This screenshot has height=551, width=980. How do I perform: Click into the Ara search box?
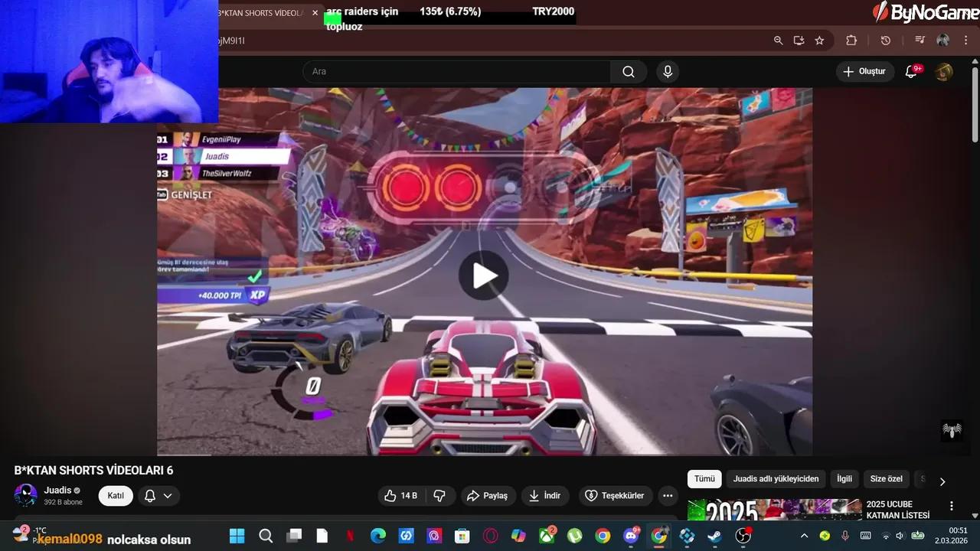(457, 71)
